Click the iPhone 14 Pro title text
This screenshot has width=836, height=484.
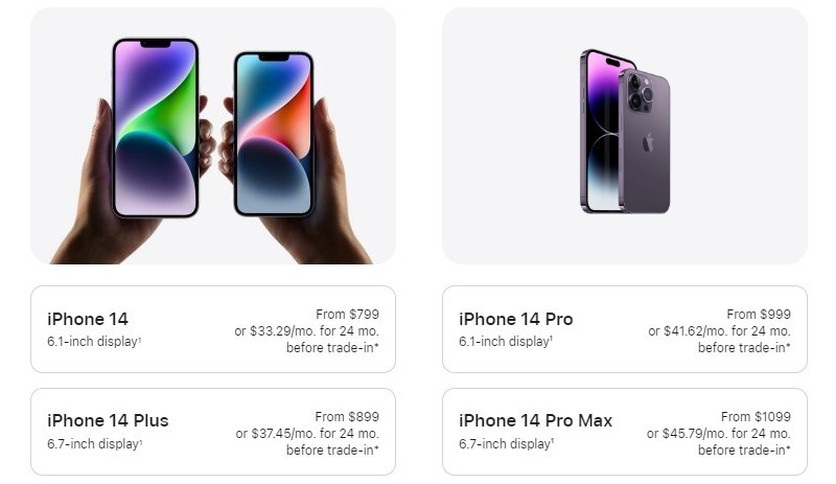[x=516, y=319]
